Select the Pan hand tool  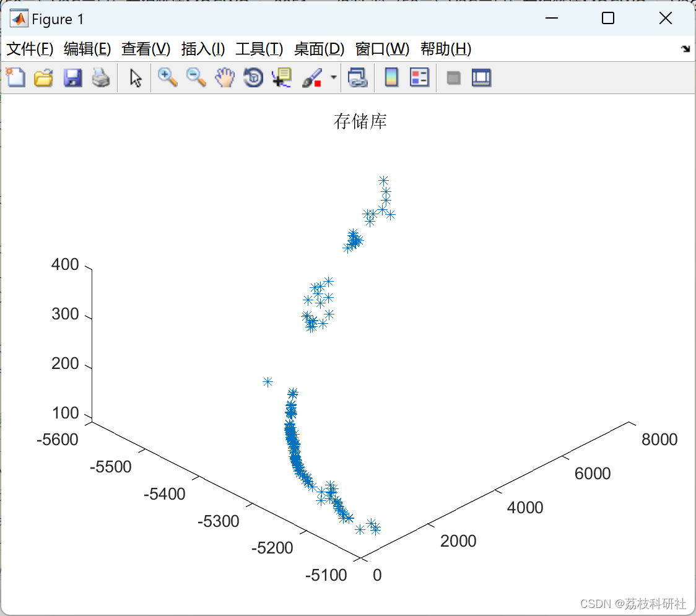[x=225, y=77]
